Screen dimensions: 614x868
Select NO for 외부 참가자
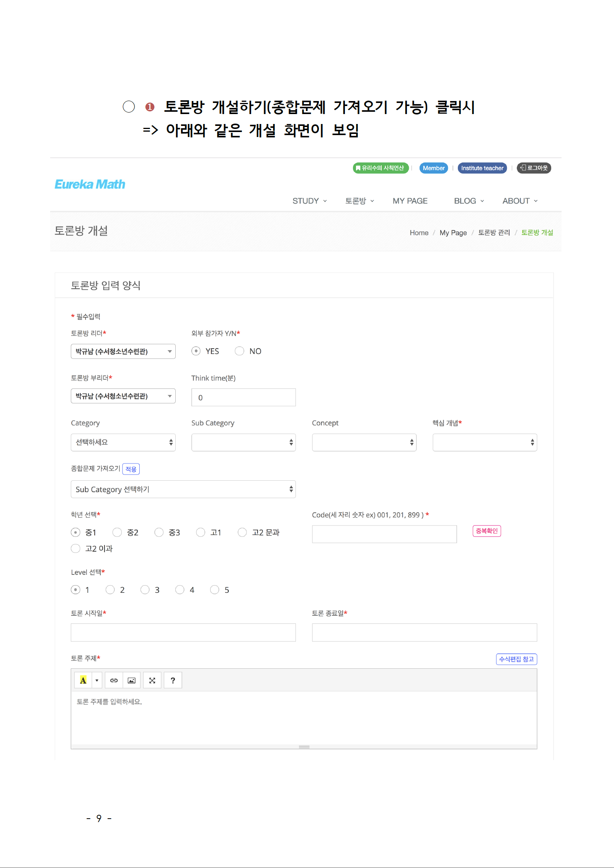(x=239, y=351)
